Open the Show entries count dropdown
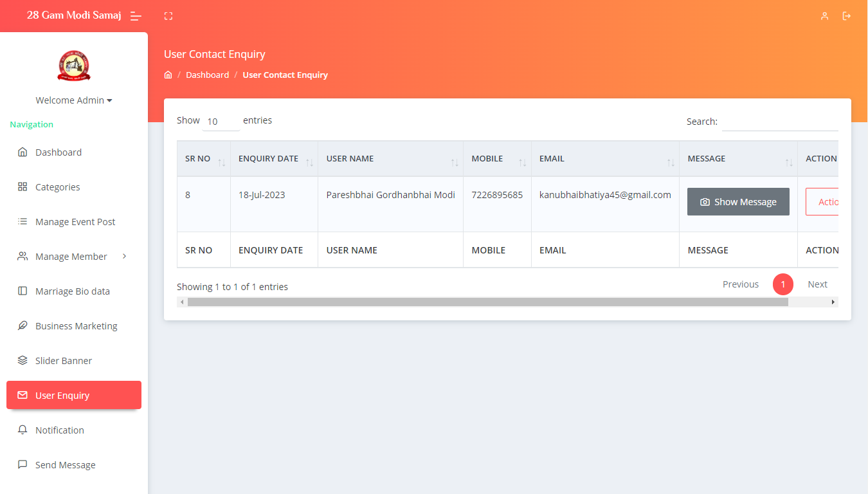The image size is (868, 494). pos(221,122)
